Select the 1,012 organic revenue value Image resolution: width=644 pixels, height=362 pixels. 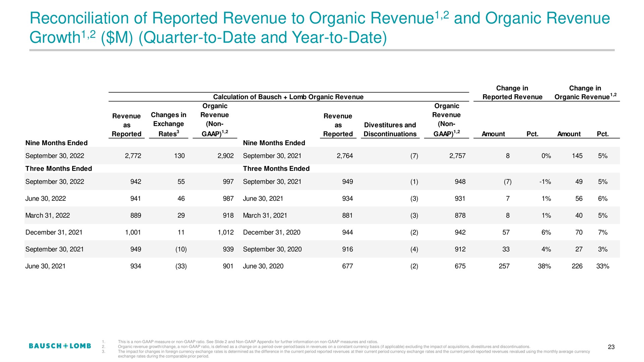pos(225,232)
